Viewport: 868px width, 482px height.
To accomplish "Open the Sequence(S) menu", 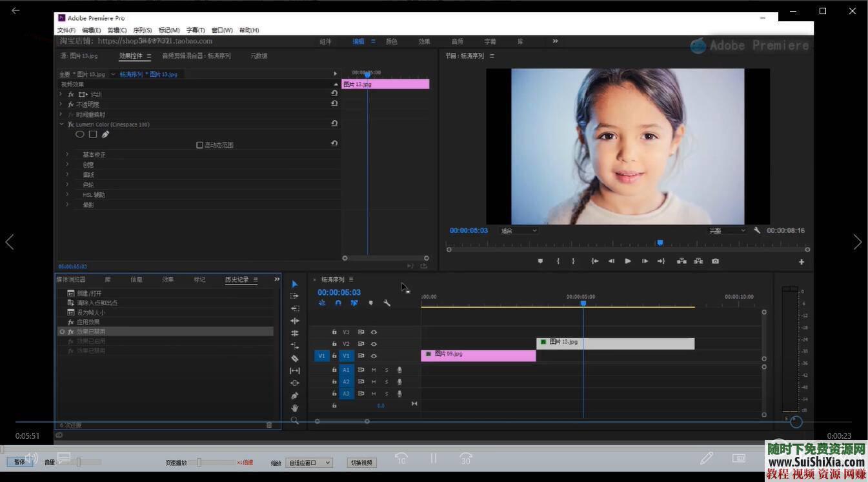I will [x=142, y=30].
